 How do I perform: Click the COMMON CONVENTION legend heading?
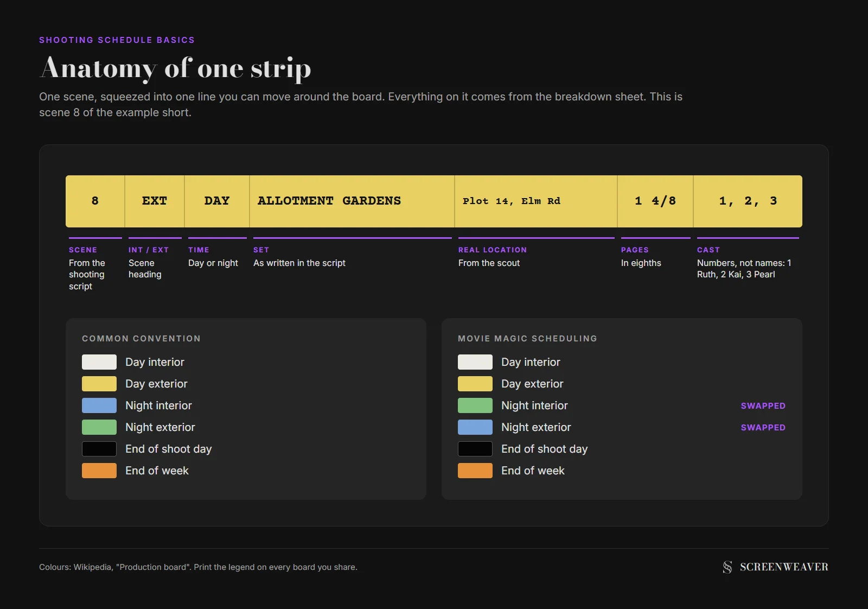pyautogui.click(x=141, y=339)
